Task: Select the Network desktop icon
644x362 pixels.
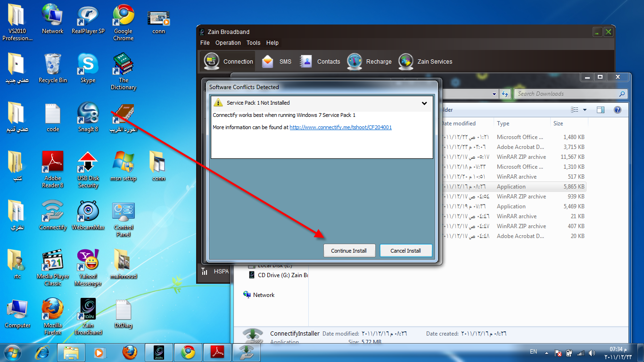Action: (x=52, y=19)
